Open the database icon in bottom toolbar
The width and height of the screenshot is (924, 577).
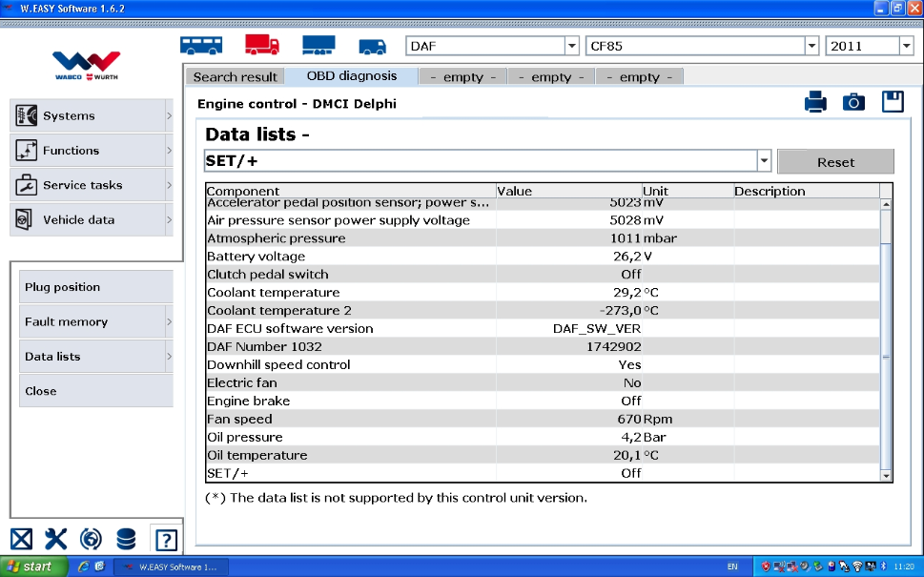[x=126, y=539]
